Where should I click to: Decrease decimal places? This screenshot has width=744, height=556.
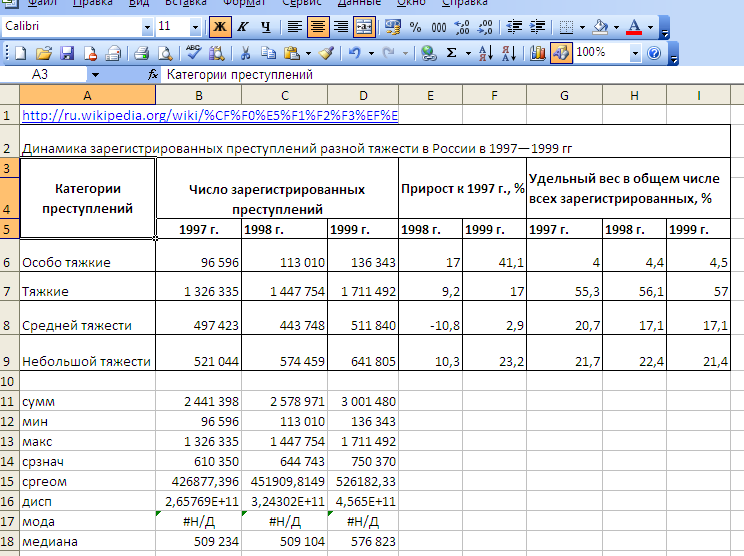click(485, 27)
